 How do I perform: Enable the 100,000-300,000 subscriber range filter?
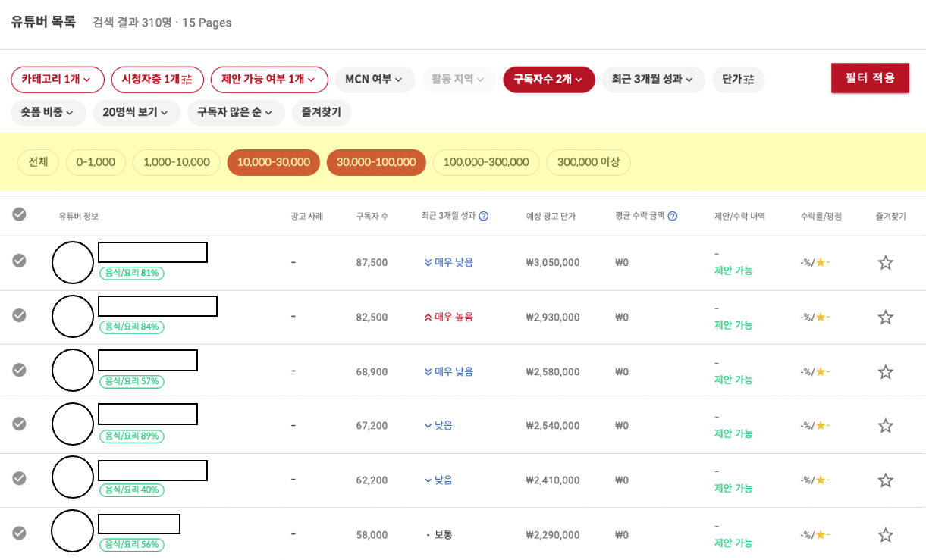click(485, 161)
